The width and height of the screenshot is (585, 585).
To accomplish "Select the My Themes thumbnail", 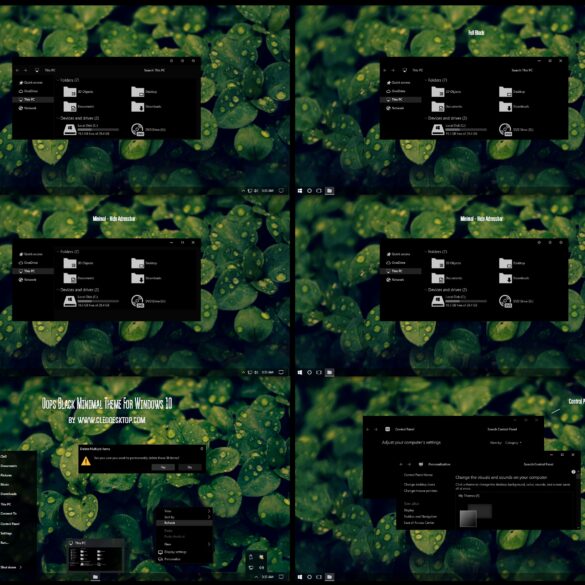I will (x=476, y=515).
